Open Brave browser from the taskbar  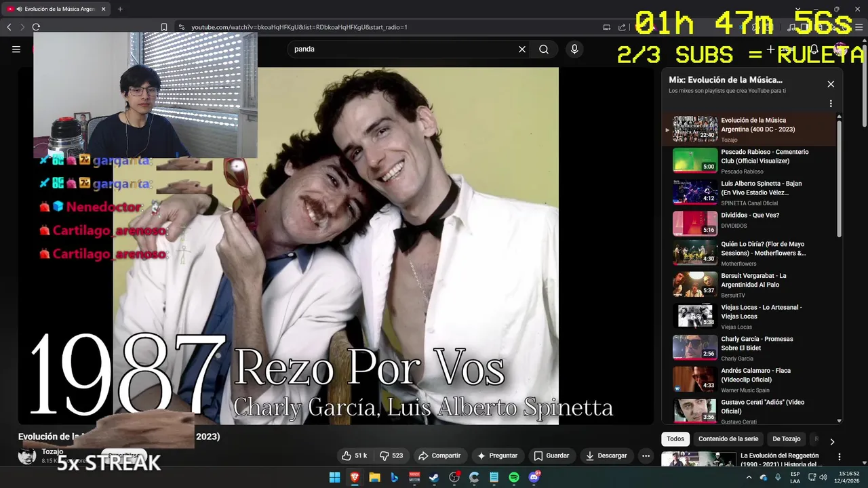tap(355, 478)
